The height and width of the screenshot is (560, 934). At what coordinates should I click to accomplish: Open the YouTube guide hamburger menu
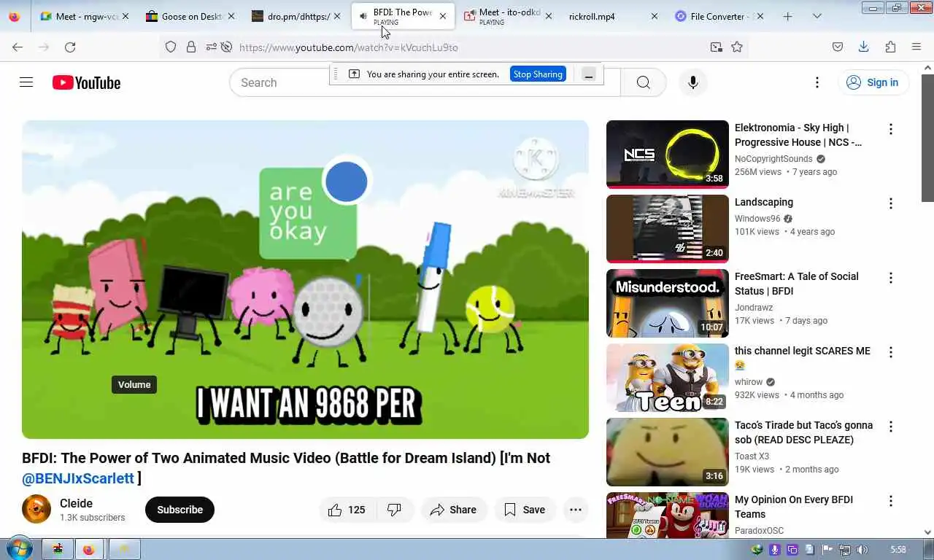point(26,82)
